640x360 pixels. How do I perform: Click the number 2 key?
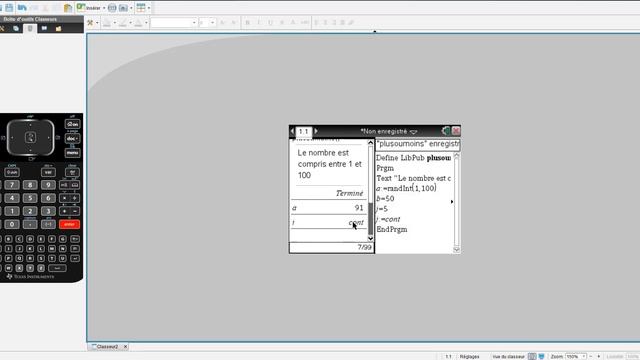coord(30,211)
